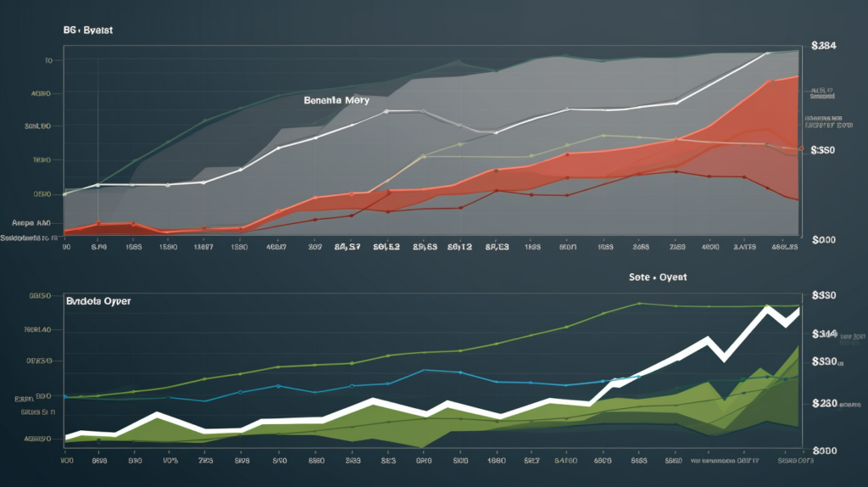Click the $384 value on top chart axis
The width and height of the screenshot is (868, 487).
coord(824,45)
